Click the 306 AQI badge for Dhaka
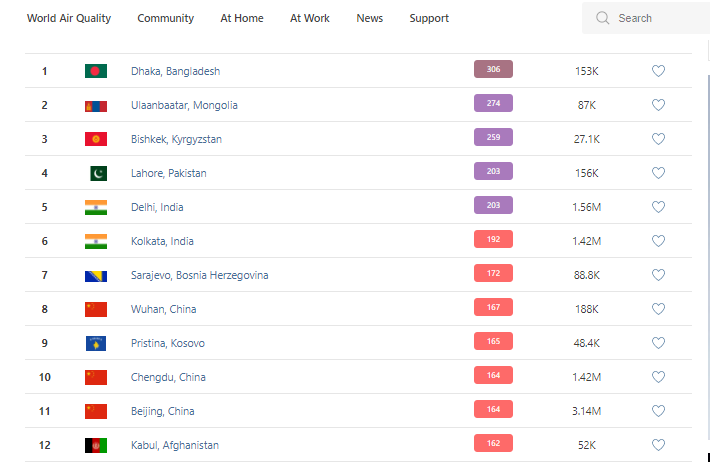Screen dimensions: 710x462 point(493,69)
